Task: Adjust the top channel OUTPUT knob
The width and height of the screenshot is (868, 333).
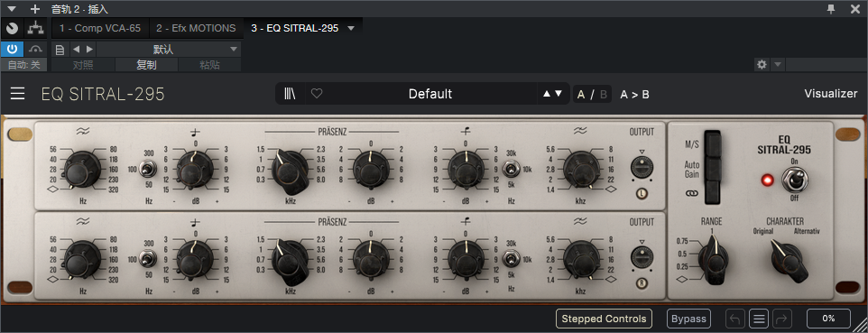Action: [642, 167]
